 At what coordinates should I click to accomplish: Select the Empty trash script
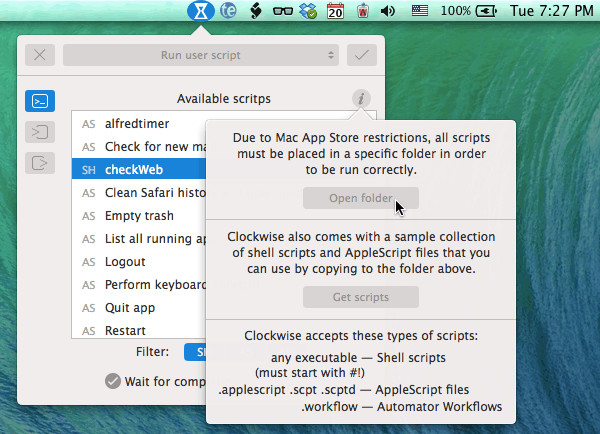coord(139,215)
